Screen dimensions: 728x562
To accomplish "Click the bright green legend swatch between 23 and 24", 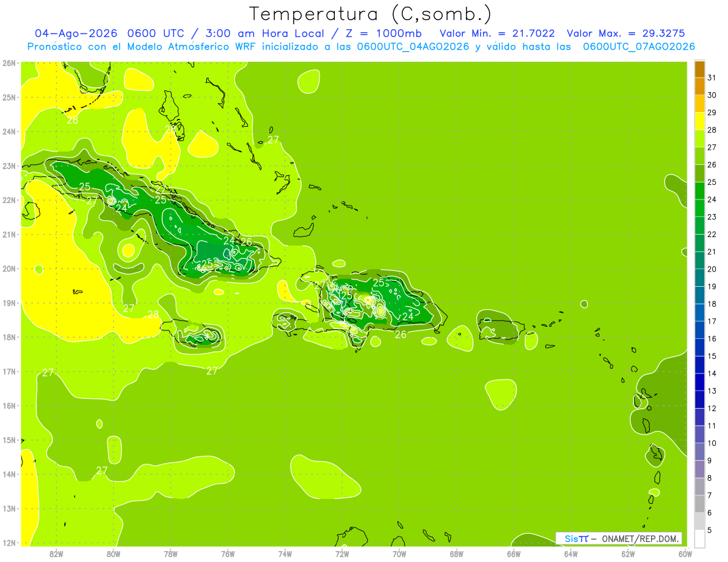I will pyautogui.click(x=699, y=208).
